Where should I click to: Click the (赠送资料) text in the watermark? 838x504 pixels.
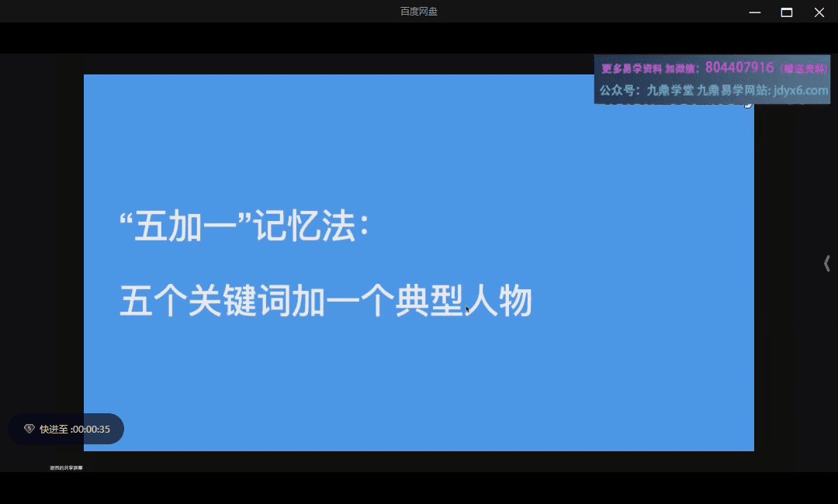tap(802, 69)
